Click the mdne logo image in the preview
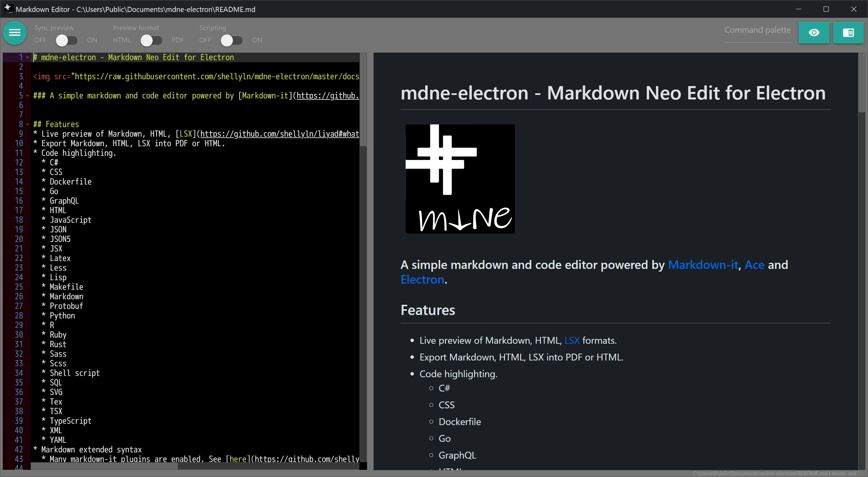The width and height of the screenshot is (868, 477). click(x=460, y=179)
